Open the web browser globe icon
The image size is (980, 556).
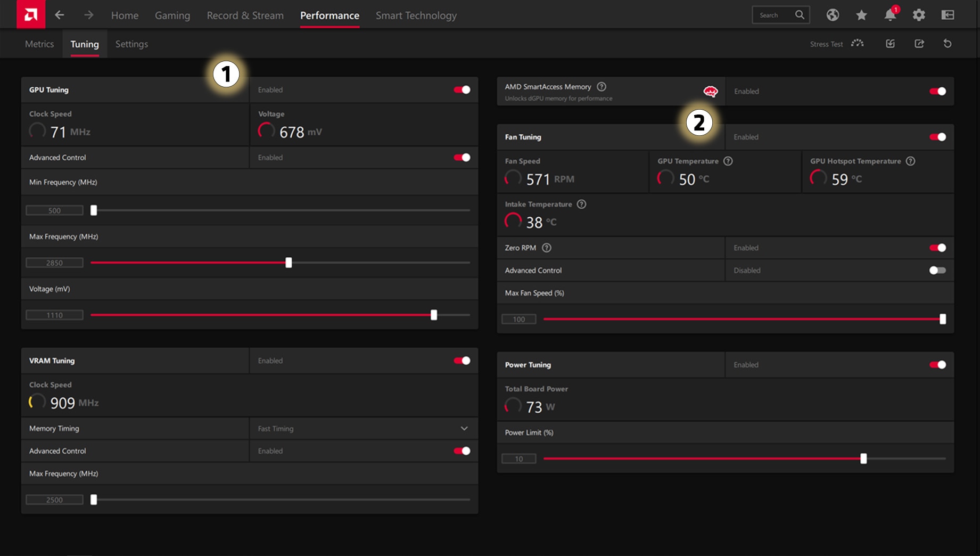pyautogui.click(x=833, y=15)
